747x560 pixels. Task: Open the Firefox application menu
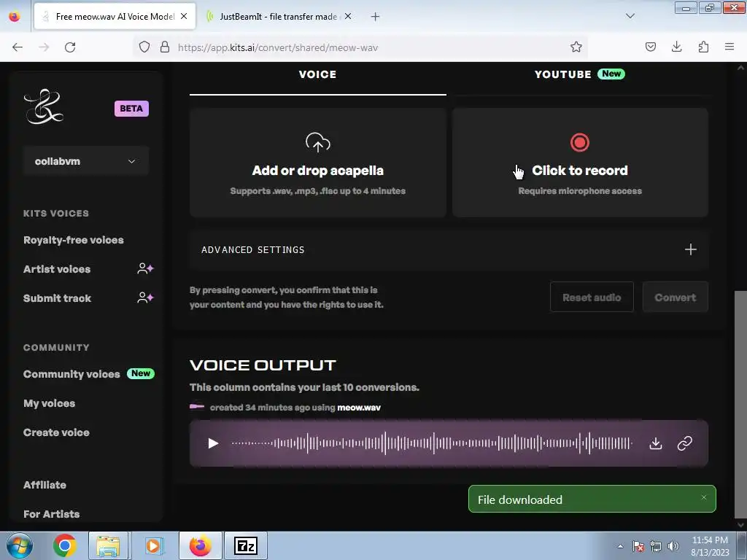tap(729, 47)
